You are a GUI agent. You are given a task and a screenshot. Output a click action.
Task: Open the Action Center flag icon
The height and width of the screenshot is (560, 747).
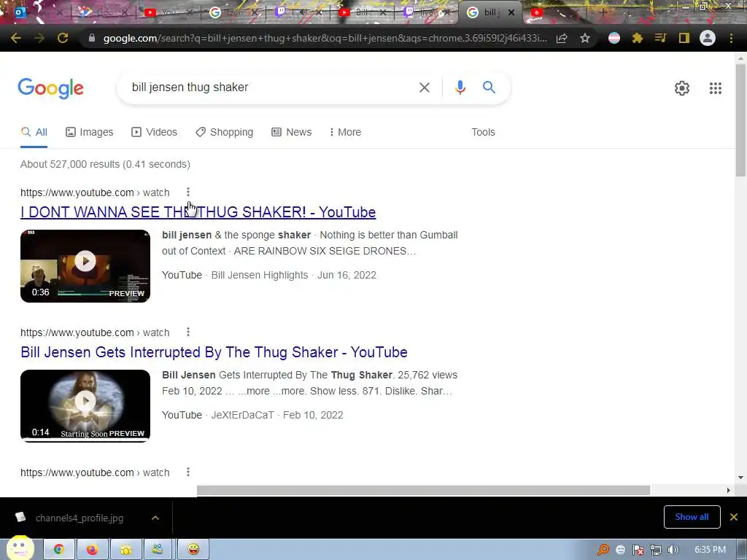point(638,550)
